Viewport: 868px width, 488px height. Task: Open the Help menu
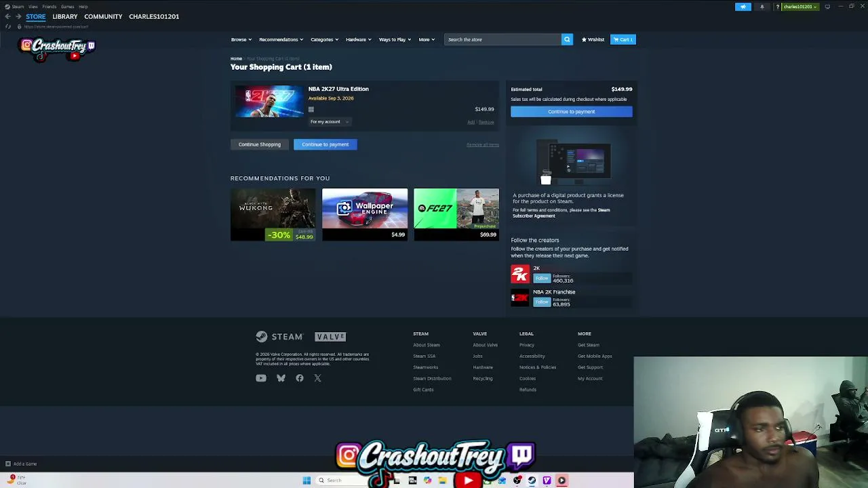pyautogui.click(x=83, y=7)
